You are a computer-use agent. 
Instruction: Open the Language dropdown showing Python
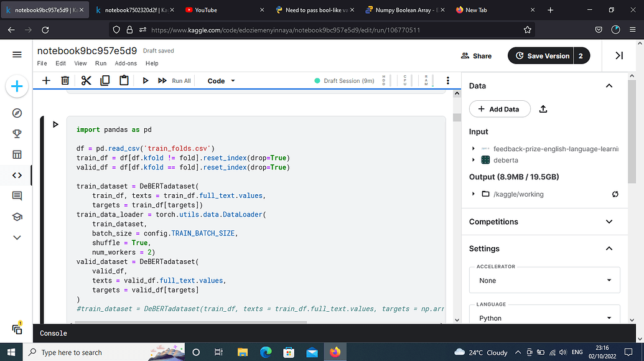[544, 317]
